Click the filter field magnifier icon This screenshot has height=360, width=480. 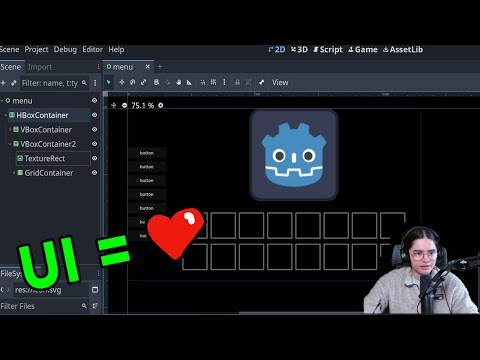click(84, 83)
